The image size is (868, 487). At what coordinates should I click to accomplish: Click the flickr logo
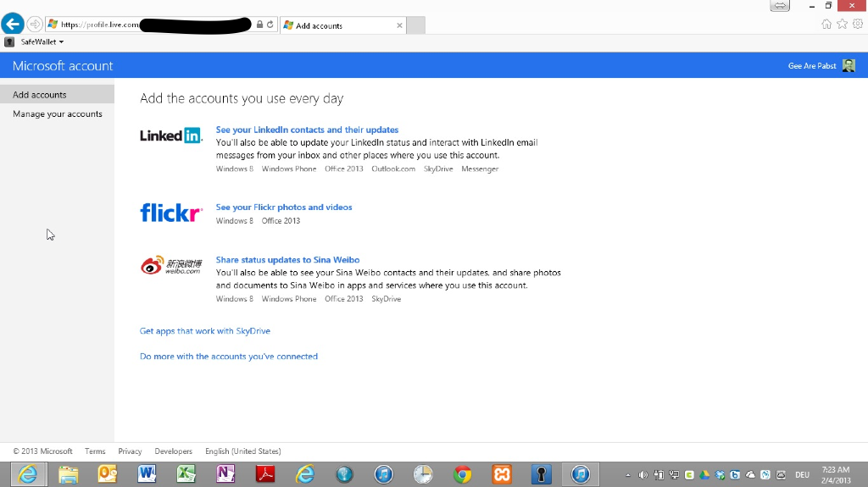(x=171, y=213)
